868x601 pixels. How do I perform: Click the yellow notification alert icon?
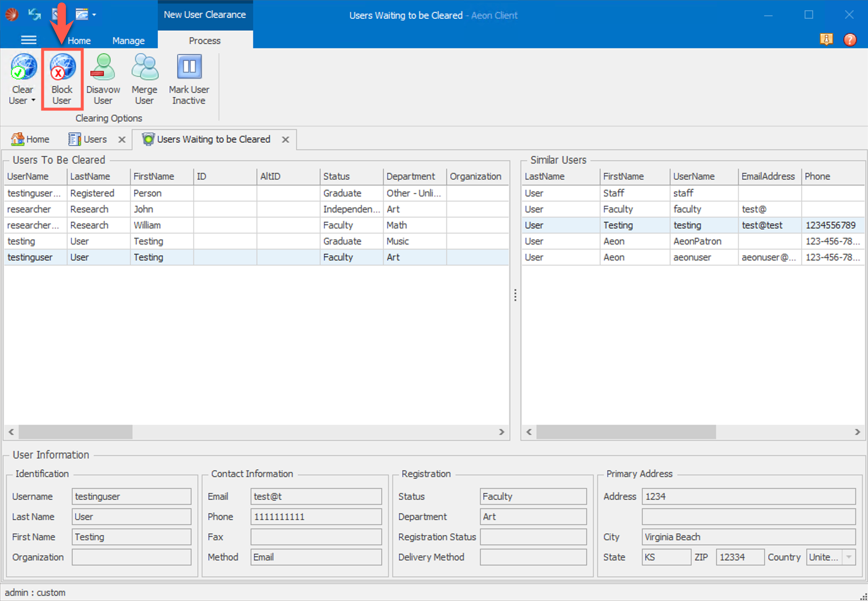click(826, 40)
